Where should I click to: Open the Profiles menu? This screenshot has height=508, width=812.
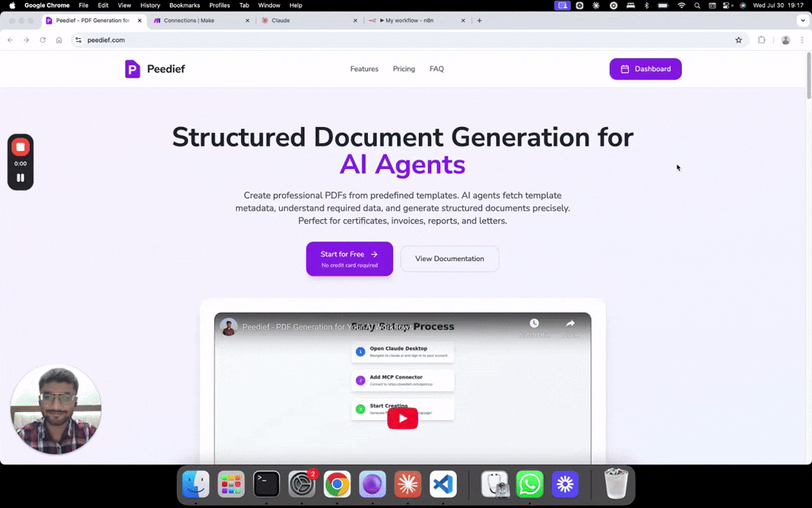[220, 6]
